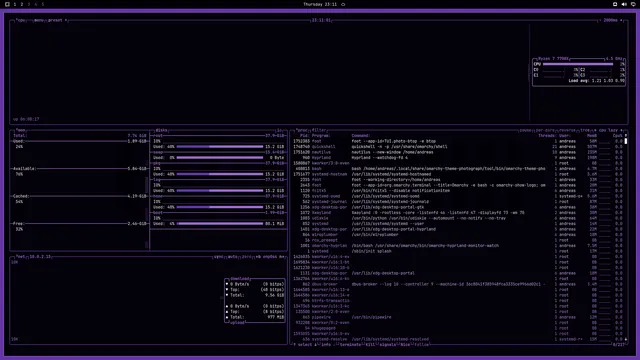Viewport: 640px width, 360px height.
Task: Open info for selected process
Action: coord(326,344)
